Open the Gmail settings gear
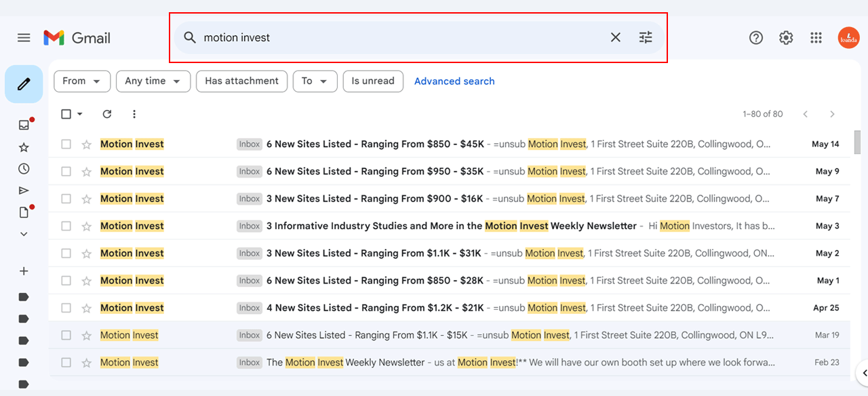This screenshot has width=868, height=396. [x=786, y=37]
